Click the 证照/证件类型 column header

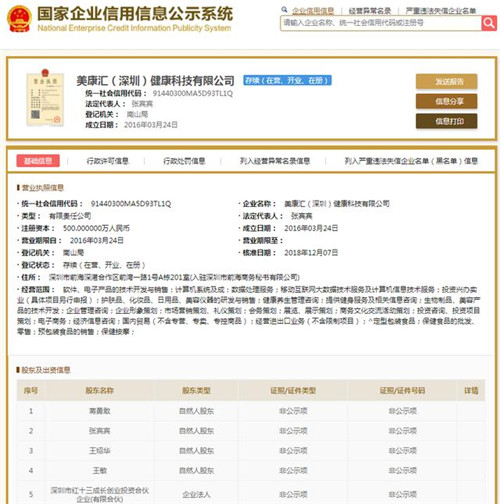(x=293, y=390)
